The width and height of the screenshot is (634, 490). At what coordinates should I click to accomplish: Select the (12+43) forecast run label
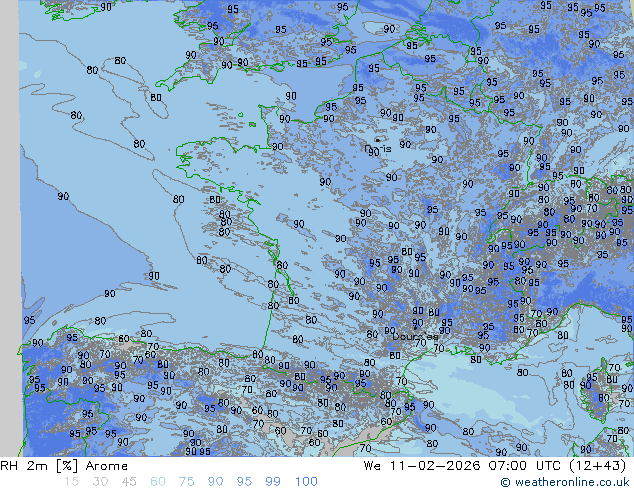600,466
